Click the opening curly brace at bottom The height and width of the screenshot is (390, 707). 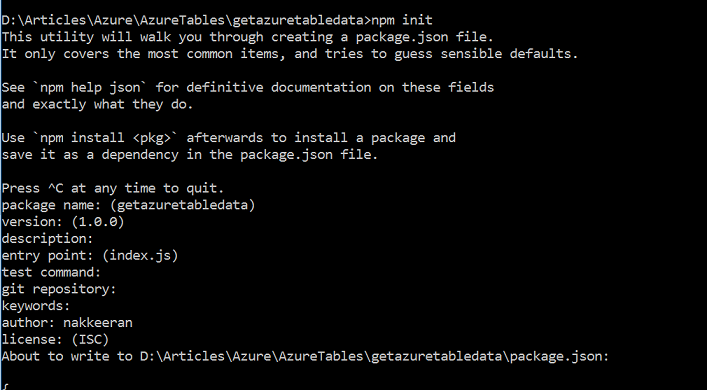click(5, 387)
